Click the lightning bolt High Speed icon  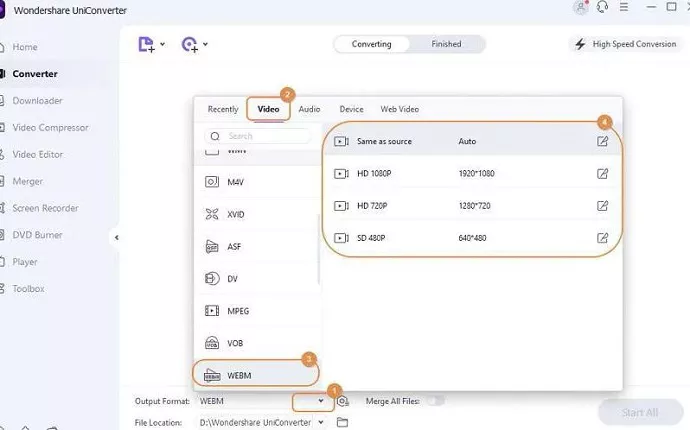click(580, 44)
